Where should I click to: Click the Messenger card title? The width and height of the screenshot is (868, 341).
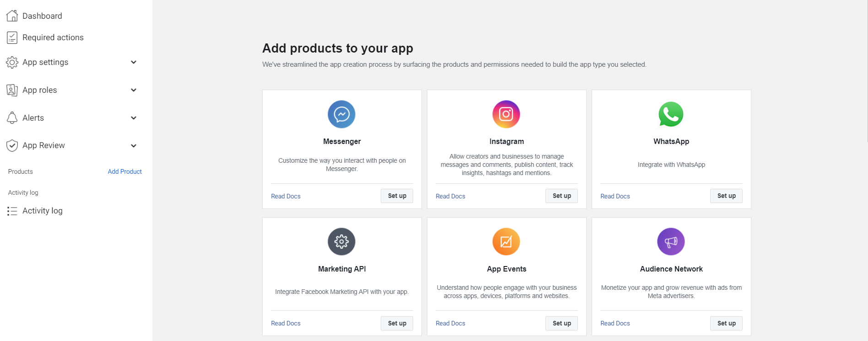342,142
